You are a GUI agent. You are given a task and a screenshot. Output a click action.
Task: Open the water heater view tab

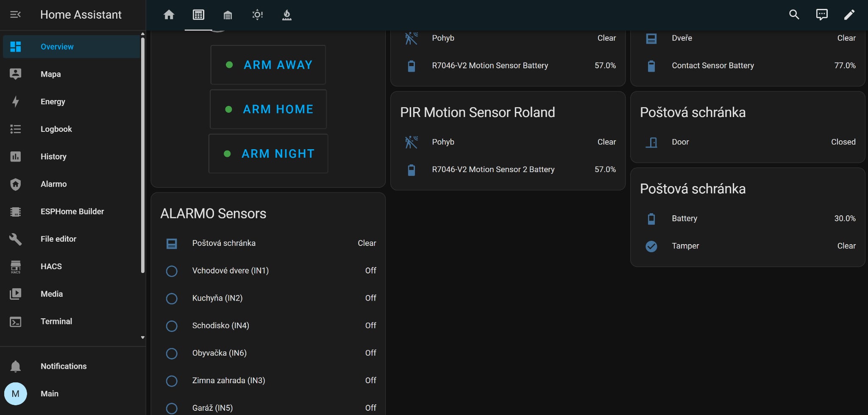coord(287,15)
